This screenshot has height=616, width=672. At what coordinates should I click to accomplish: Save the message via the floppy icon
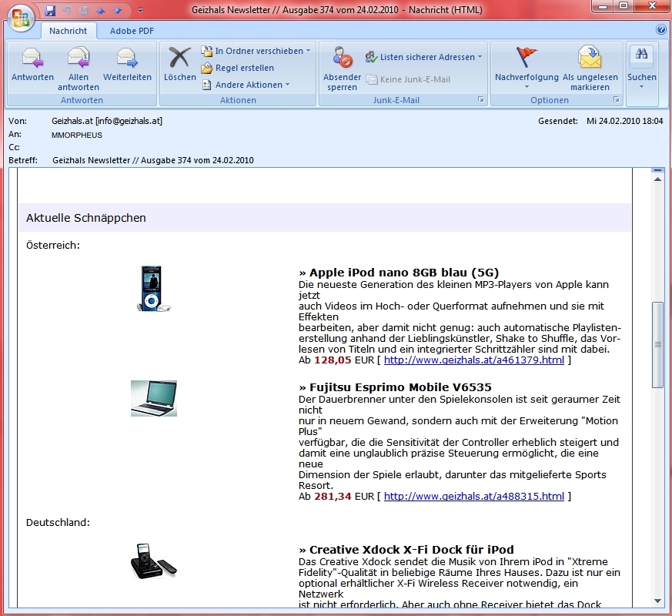click(x=50, y=10)
